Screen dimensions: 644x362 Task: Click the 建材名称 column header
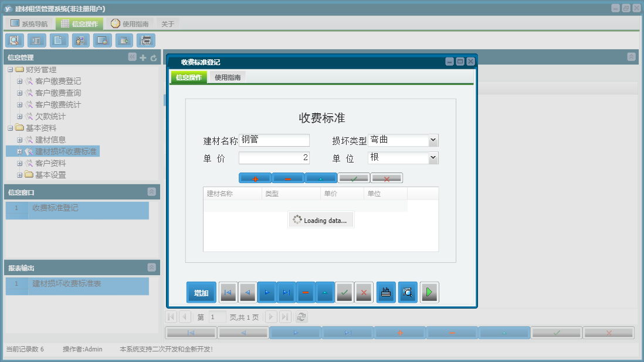pyautogui.click(x=232, y=194)
